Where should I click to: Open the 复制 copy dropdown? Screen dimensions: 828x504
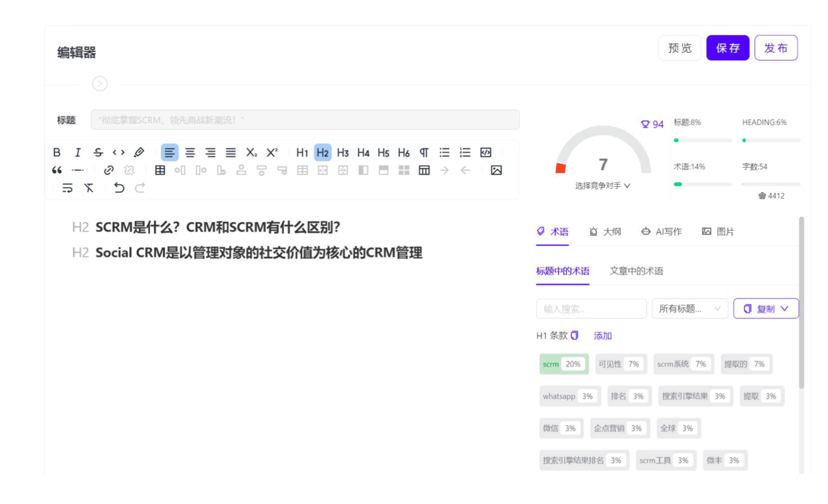point(766,309)
